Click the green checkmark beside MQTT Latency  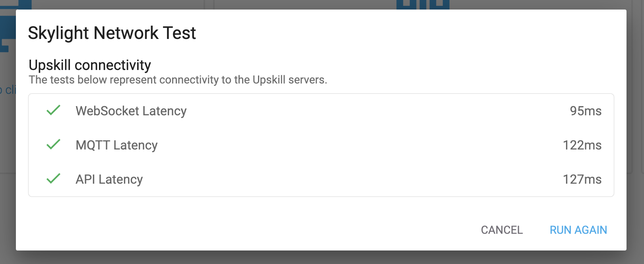point(53,144)
